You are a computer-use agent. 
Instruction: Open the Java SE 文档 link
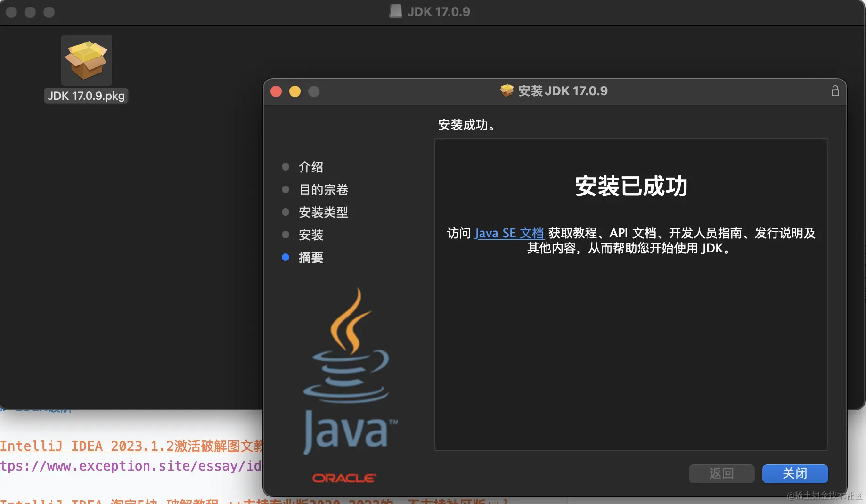(x=509, y=233)
